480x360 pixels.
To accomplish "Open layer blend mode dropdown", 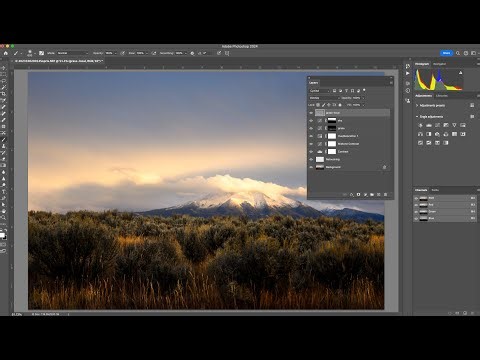I will click(x=324, y=98).
